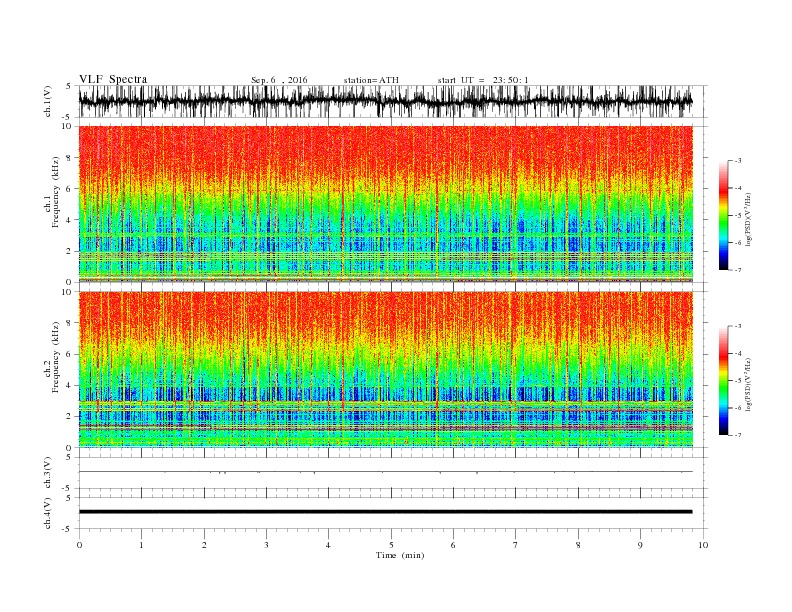Click the ch.2 spectrogram panel
The image size is (792, 612).
tap(386, 370)
